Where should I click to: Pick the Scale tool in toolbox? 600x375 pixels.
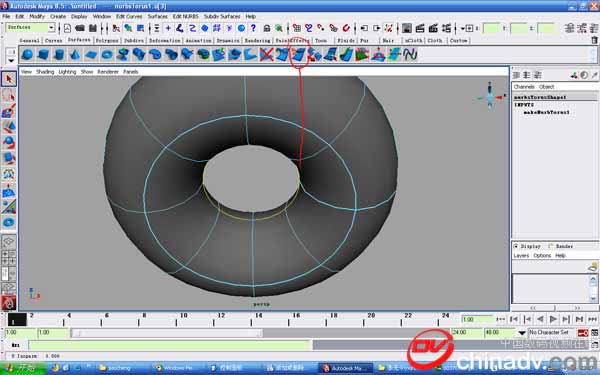[x=9, y=158]
